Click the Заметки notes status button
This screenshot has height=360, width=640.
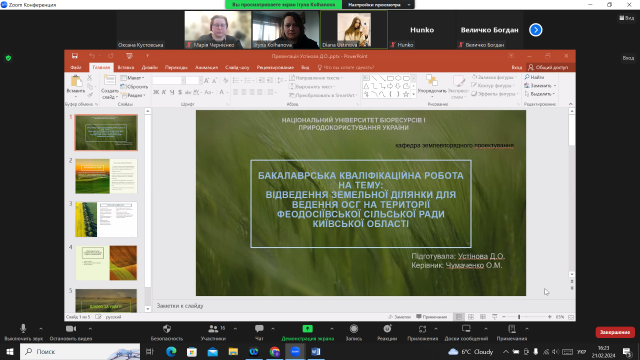click(x=400, y=317)
